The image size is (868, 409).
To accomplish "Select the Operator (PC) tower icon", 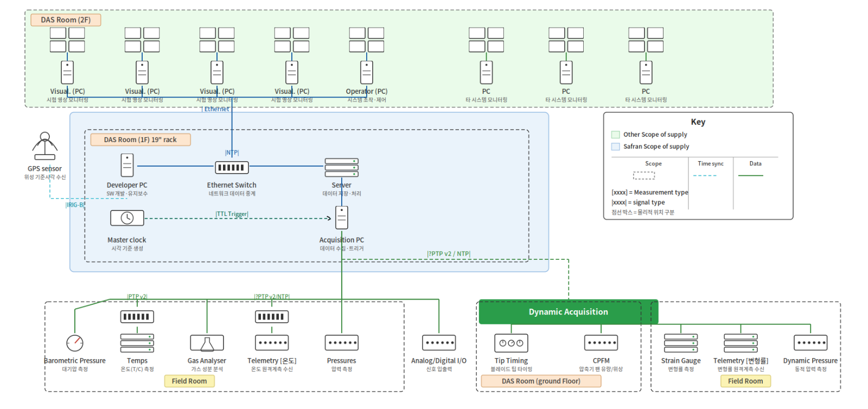I will point(367,73).
